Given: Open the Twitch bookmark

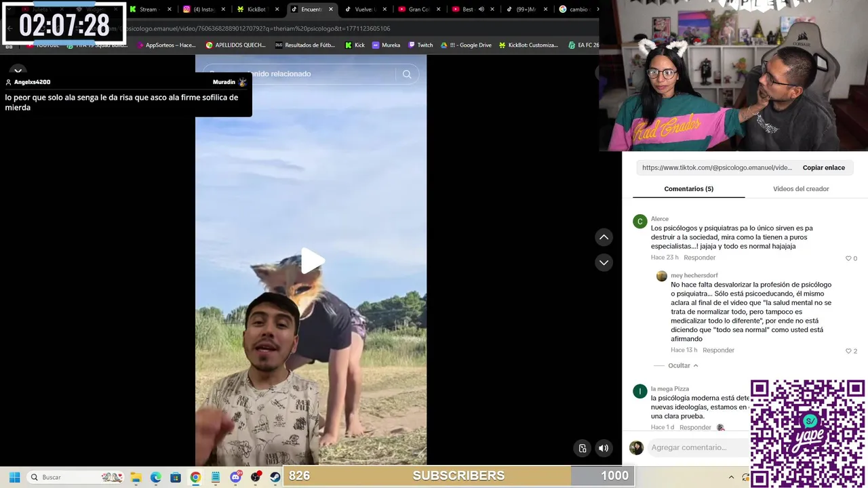Looking at the screenshot, I should [x=420, y=45].
